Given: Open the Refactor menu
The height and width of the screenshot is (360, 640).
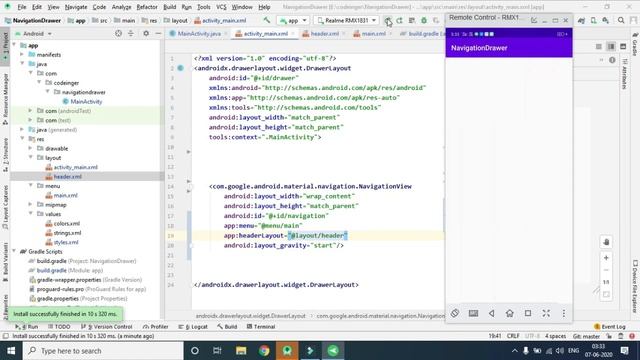Looking at the screenshot, I should 147,7.
